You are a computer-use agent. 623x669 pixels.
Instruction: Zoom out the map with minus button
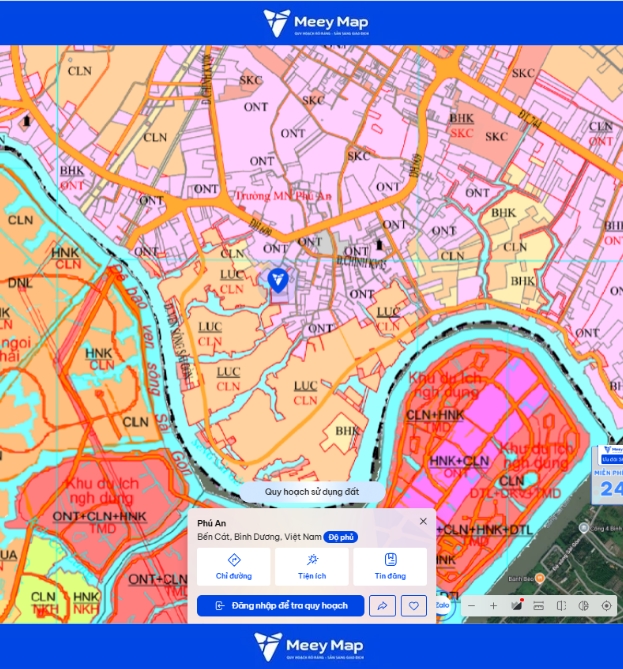click(x=472, y=606)
